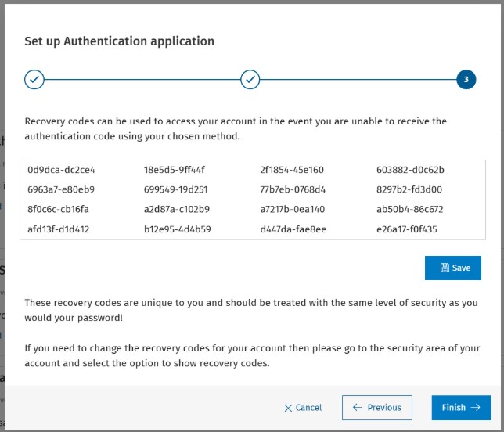504x432 pixels.
Task: Select recovery code 8297b2-fd3d00
Action: 409,189
